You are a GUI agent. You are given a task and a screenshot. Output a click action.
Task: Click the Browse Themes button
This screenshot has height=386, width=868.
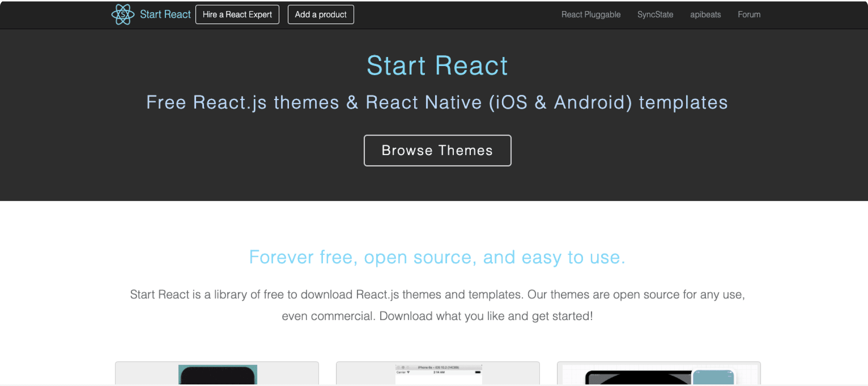437,150
